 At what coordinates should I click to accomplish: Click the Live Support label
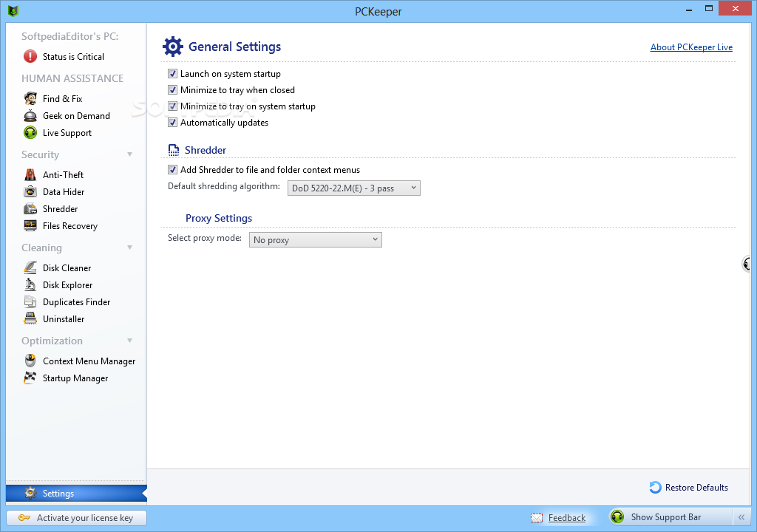[67, 133]
